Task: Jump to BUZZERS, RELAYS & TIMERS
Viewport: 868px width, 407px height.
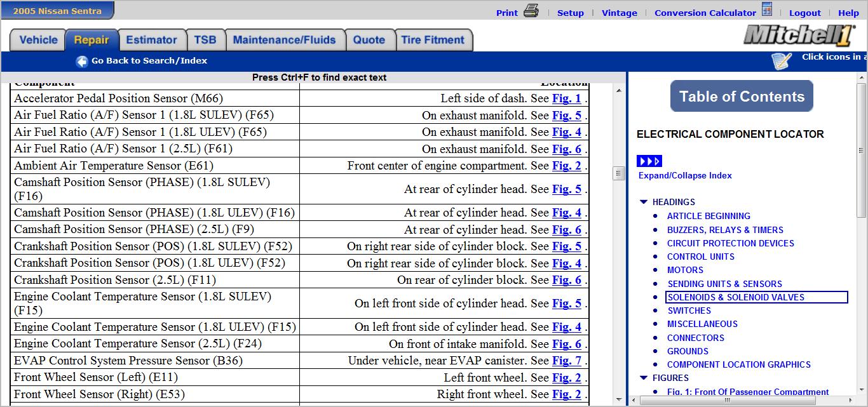Action: pos(725,230)
